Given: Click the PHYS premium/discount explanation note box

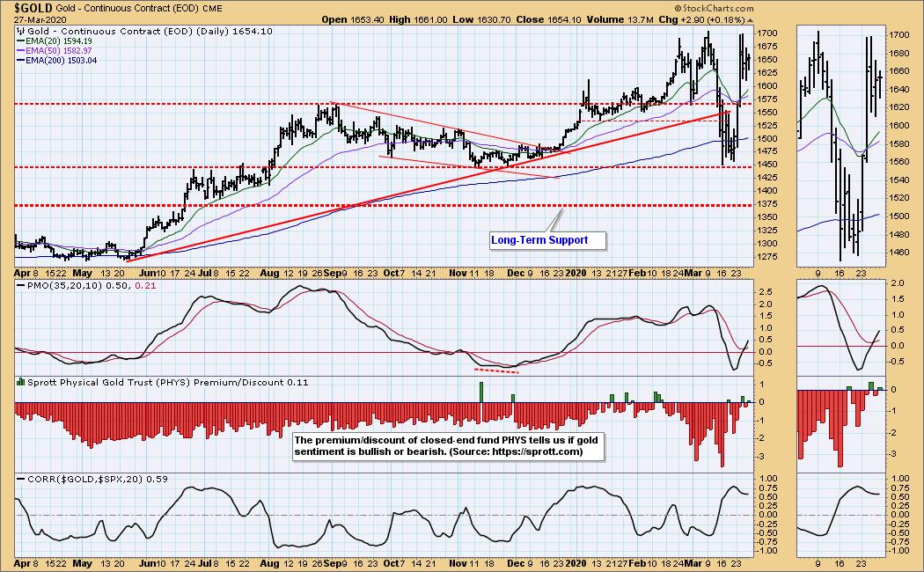Looking at the screenshot, I should click(x=448, y=446).
